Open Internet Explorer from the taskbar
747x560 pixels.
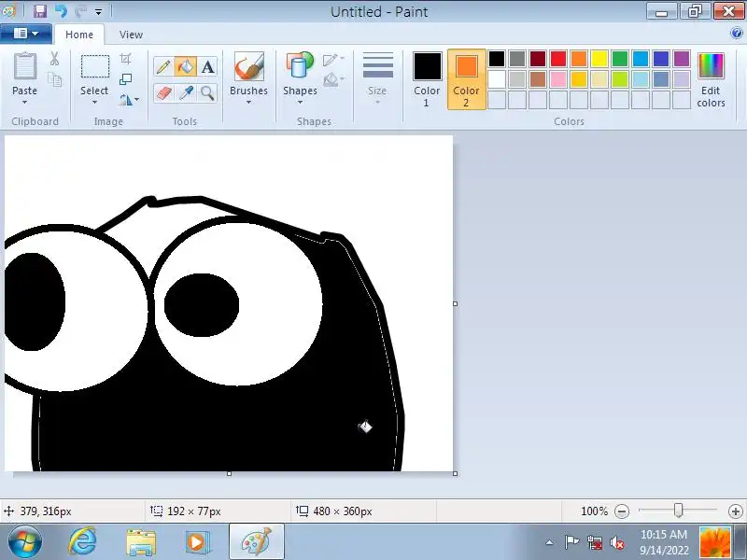tap(82, 541)
